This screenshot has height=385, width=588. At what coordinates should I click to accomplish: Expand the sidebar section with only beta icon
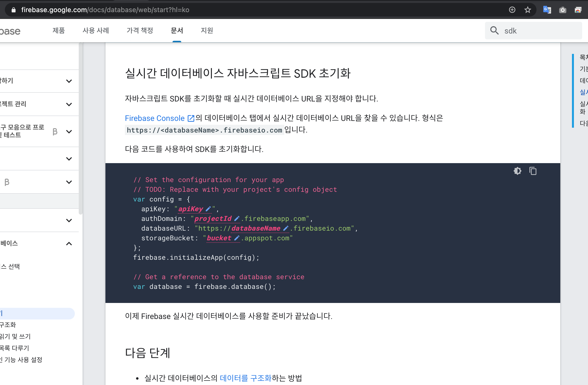point(69,182)
